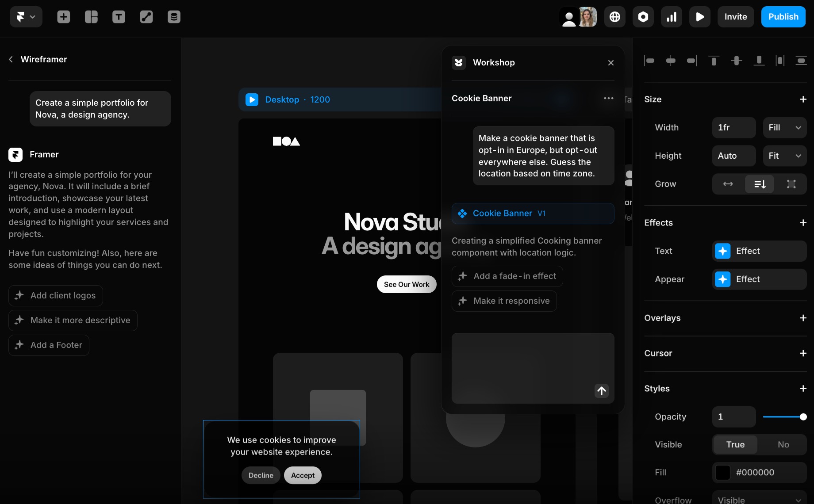Go back from Wireframer panel
Screen dimensions: 814x504
pyautogui.click(x=11, y=59)
